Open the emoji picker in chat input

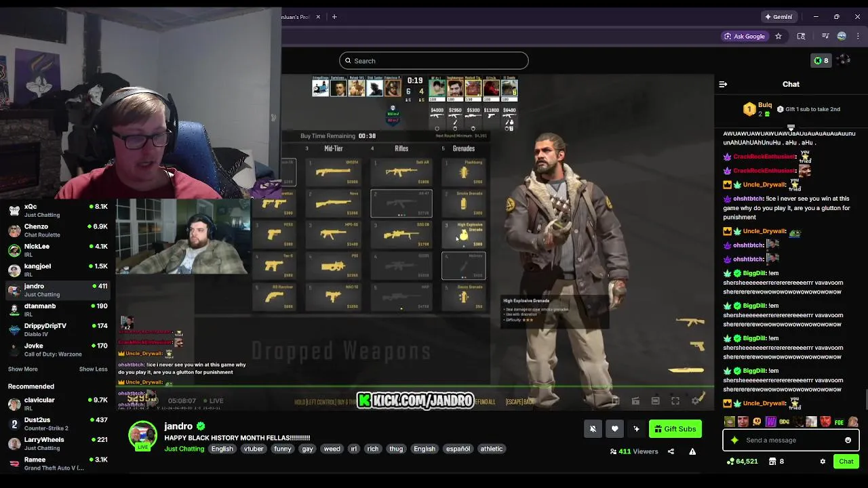pyautogui.click(x=848, y=440)
